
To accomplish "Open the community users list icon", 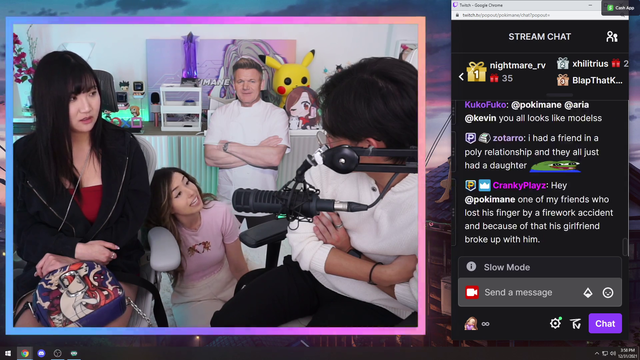I will click(x=611, y=37).
